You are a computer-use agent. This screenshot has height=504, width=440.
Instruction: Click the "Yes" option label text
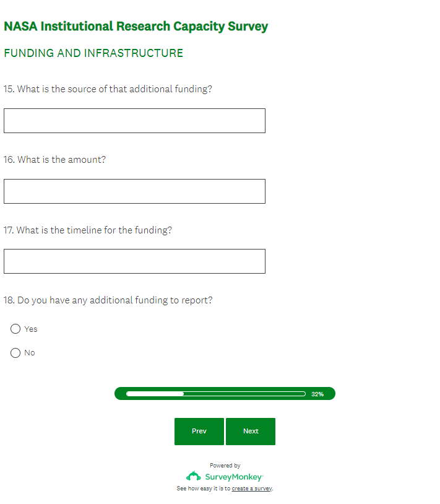(31, 329)
